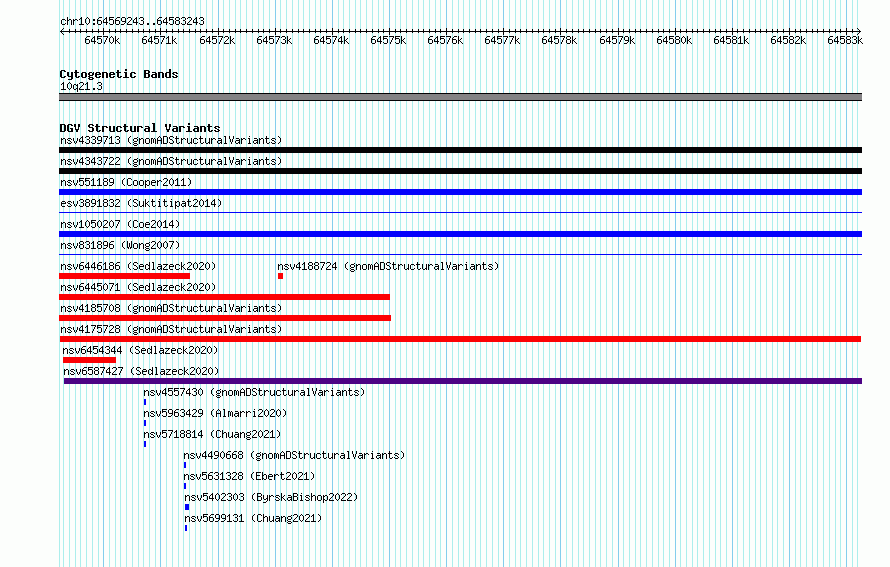Click the gray 10q21.3 cytogenetic band bar

pos(460,97)
